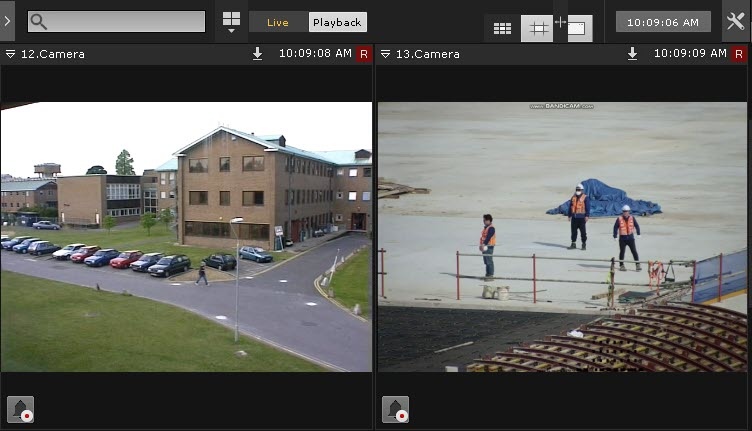Select the small tiles layout icon
Screen dimensions: 752x431
[x=502, y=29]
